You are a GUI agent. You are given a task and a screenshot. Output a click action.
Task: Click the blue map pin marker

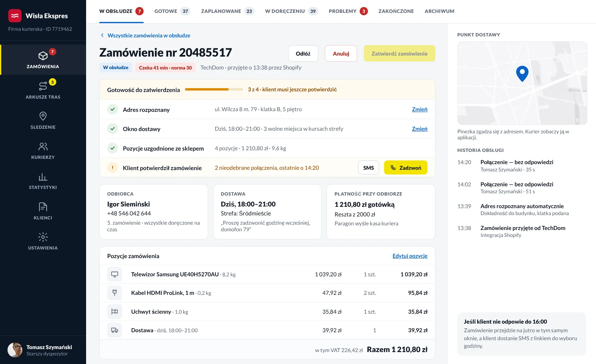pos(522,73)
